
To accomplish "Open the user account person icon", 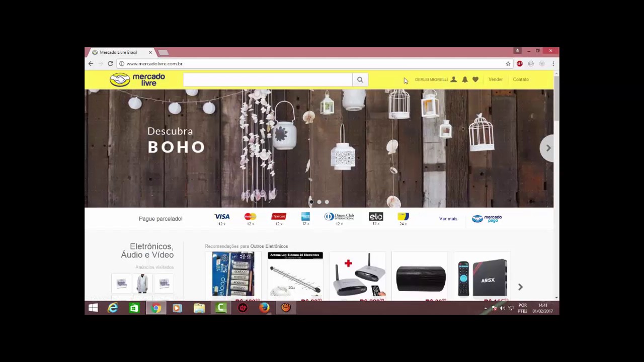I will tap(453, 79).
